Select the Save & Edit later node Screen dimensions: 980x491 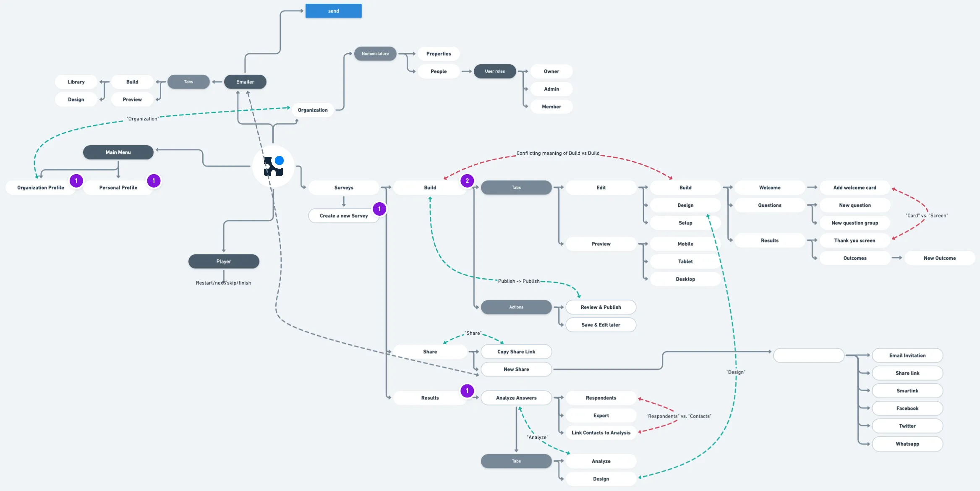click(601, 325)
